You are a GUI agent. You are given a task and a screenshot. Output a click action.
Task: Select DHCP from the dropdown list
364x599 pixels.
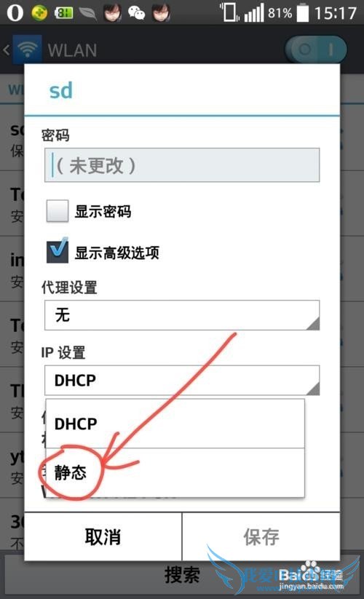(x=175, y=424)
